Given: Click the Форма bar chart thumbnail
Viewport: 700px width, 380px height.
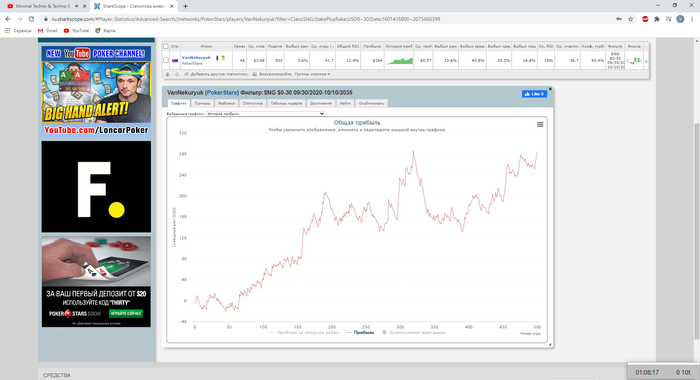Looking at the screenshot, I should [634, 60].
